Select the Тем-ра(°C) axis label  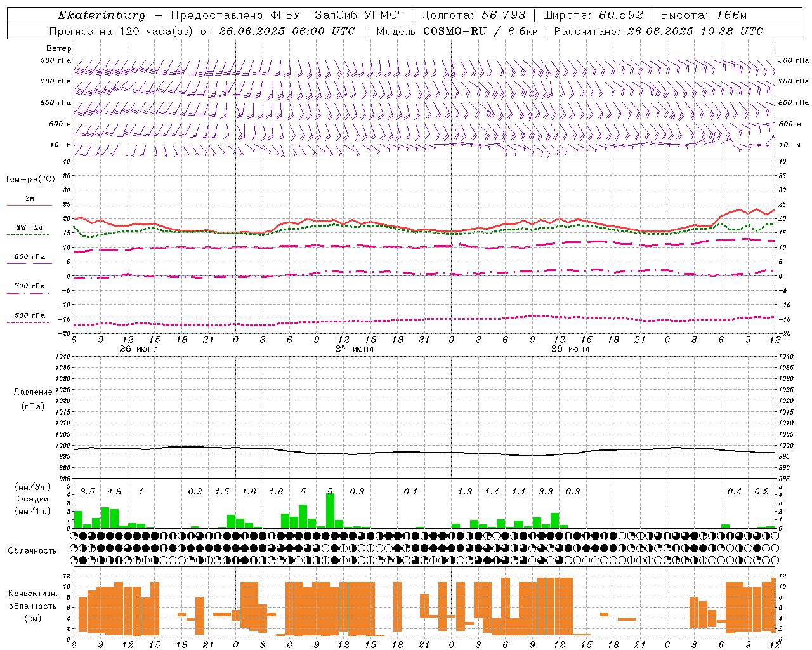[30, 180]
